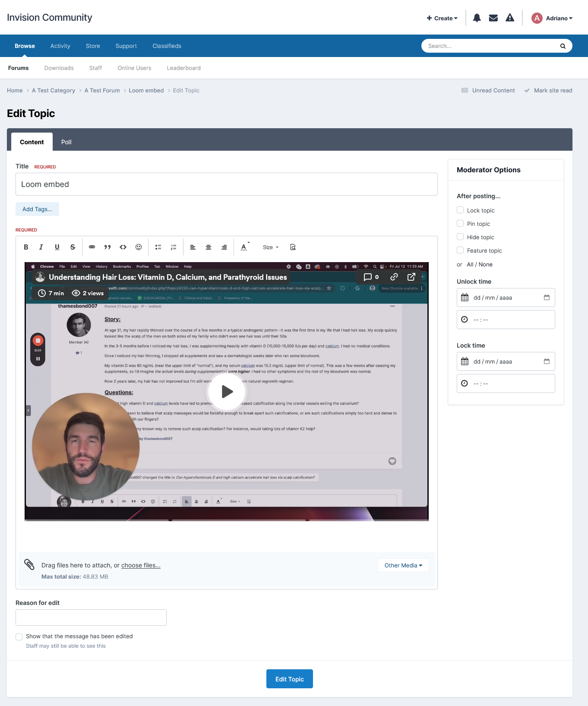Enable the Pin topic checkbox
This screenshot has width=588, height=706.
460,223
